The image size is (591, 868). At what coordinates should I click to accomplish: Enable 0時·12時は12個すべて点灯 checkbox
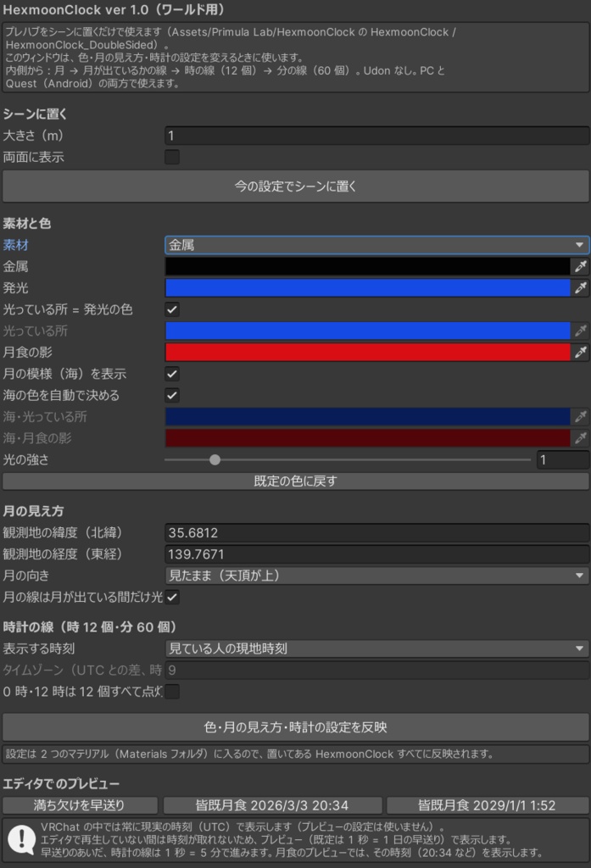(x=172, y=692)
